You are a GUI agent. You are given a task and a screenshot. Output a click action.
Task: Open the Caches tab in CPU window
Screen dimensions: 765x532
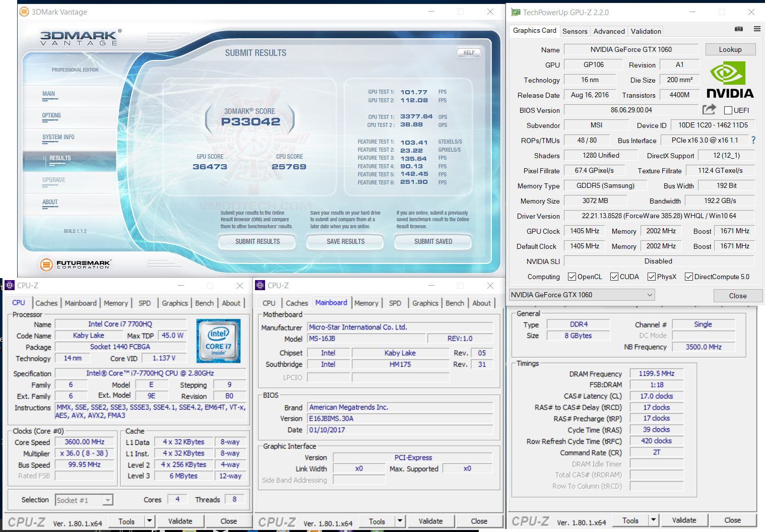[46, 303]
